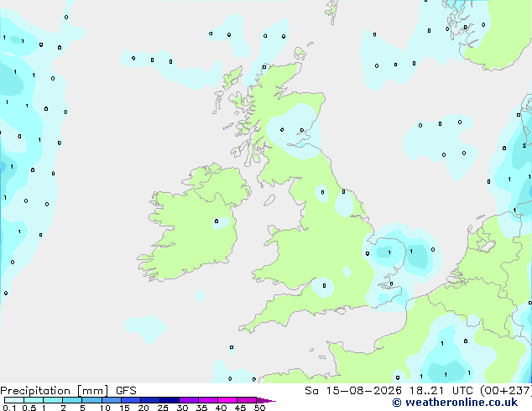Open the weatheronline.co.uk copyright link
The height and width of the screenshot is (411, 532).
click(x=455, y=403)
